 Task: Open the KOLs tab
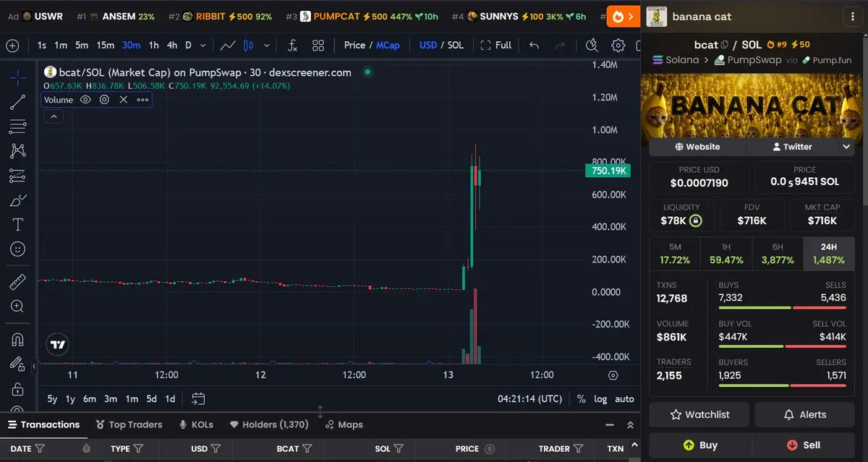point(196,424)
